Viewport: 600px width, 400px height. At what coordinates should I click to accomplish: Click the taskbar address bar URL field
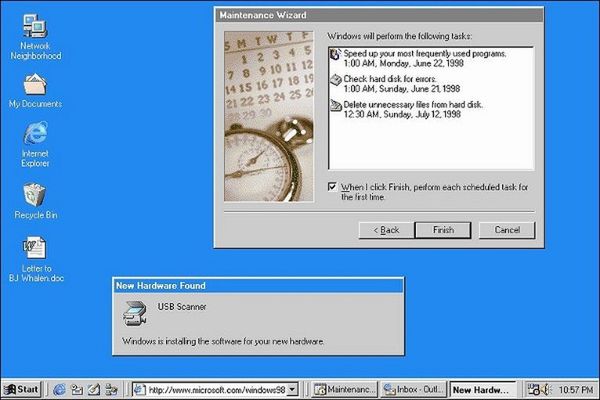217,390
